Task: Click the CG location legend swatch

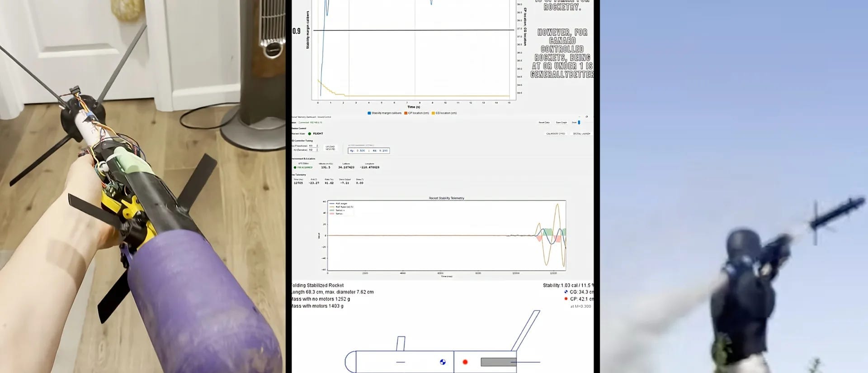Action: [x=434, y=113]
